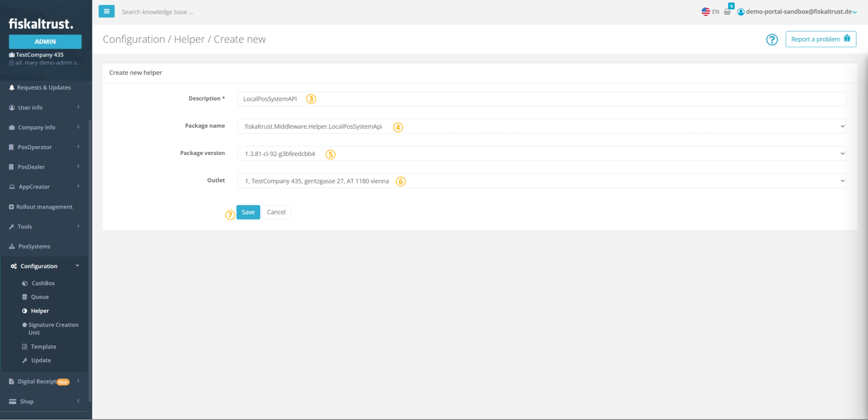Click the Report a problem button
The height and width of the screenshot is (420, 868).
(820, 39)
